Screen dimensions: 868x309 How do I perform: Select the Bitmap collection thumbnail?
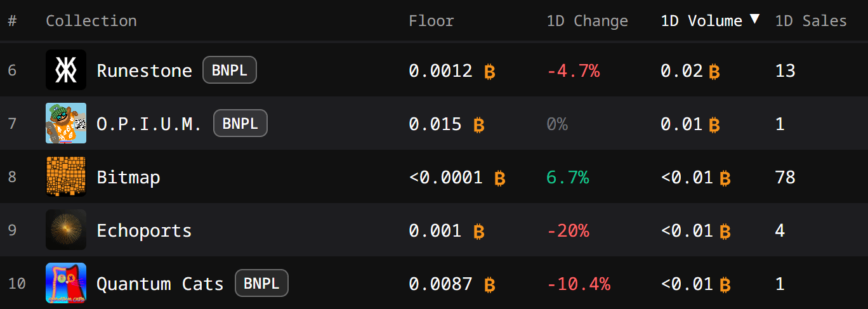click(x=66, y=176)
